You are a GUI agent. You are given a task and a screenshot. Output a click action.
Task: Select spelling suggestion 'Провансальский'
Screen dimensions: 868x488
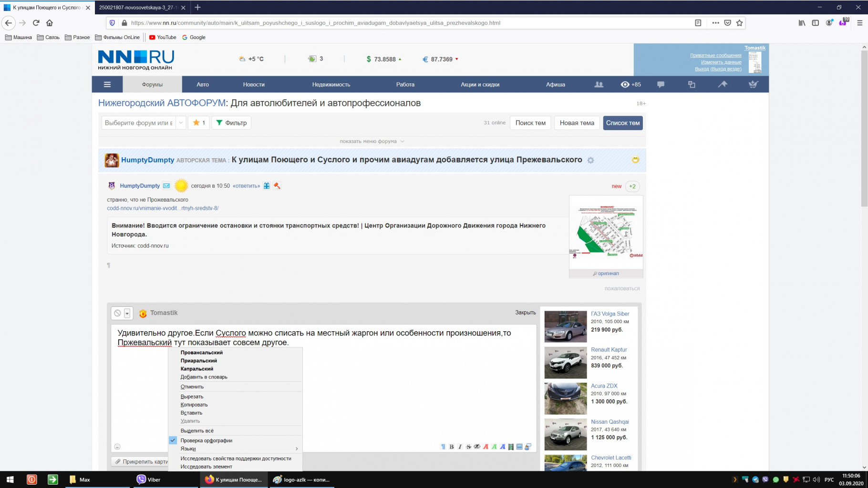pos(201,353)
